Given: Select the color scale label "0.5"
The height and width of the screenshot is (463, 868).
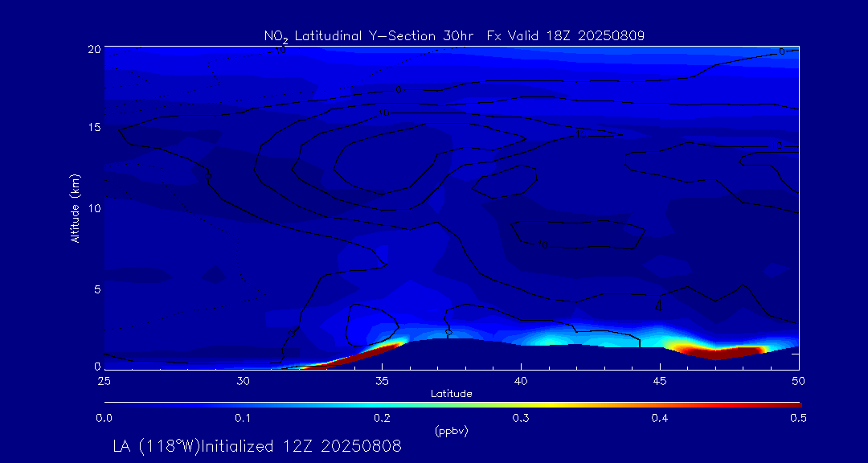Looking at the screenshot, I should pos(799,418).
